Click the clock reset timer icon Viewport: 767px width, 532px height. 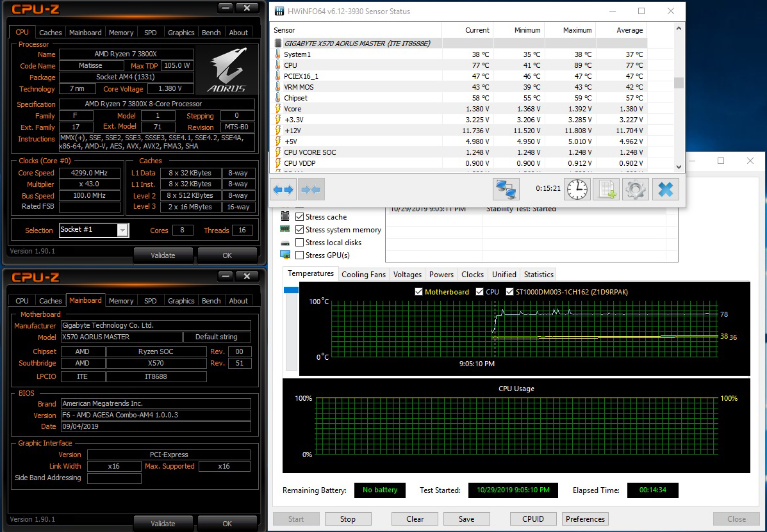tap(577, 189)
